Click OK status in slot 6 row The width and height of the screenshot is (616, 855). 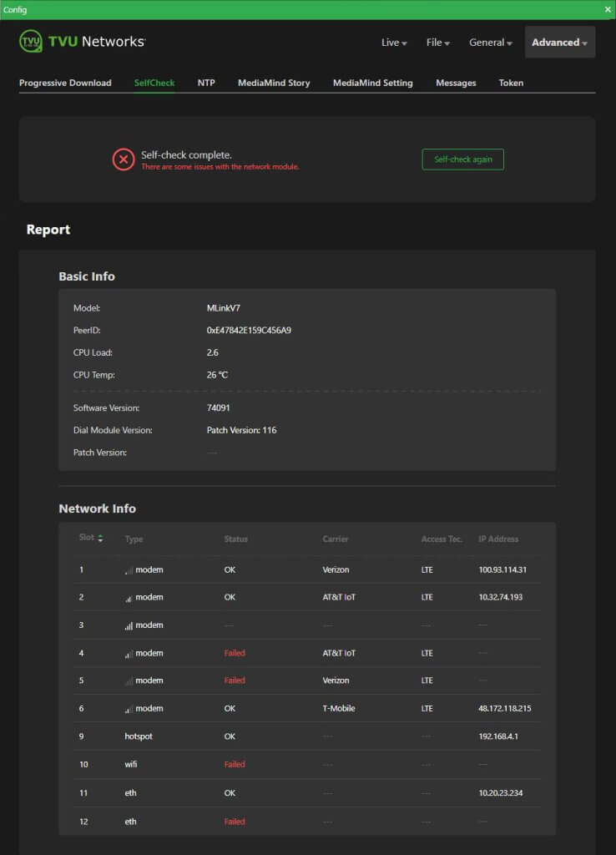click(230, 709)
